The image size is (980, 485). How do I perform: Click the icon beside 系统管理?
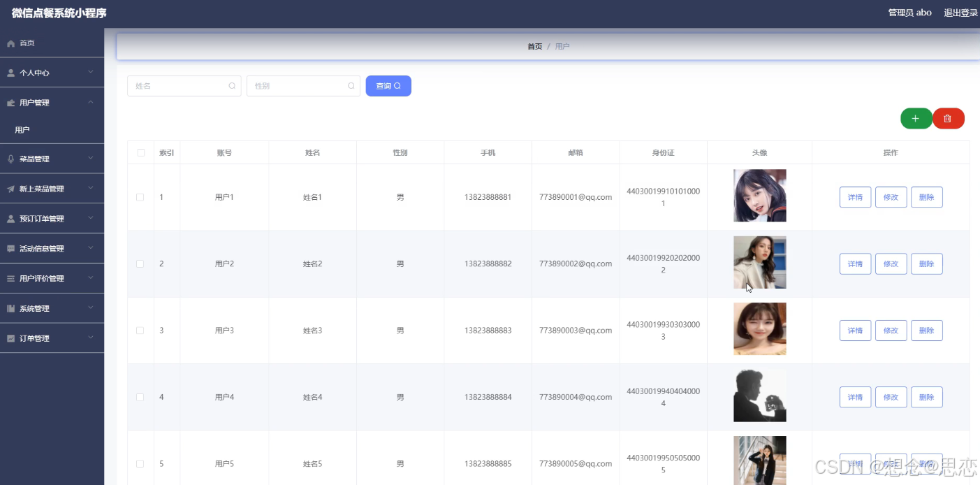10,308
